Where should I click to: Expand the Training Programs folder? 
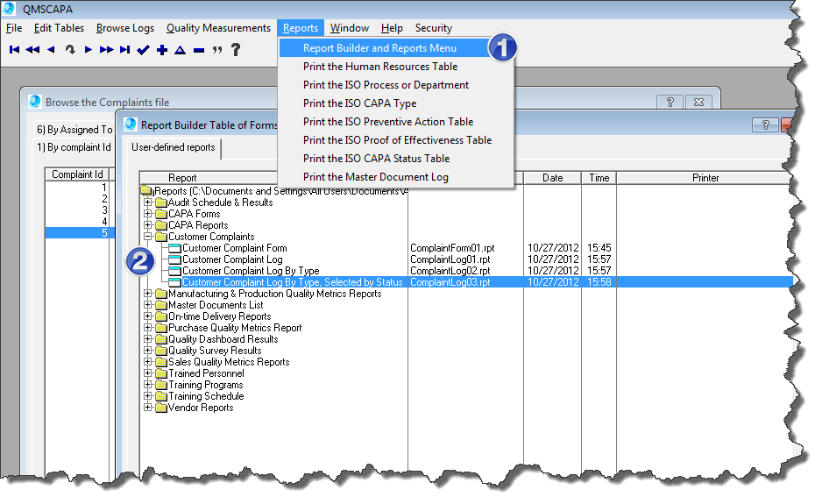148,385
